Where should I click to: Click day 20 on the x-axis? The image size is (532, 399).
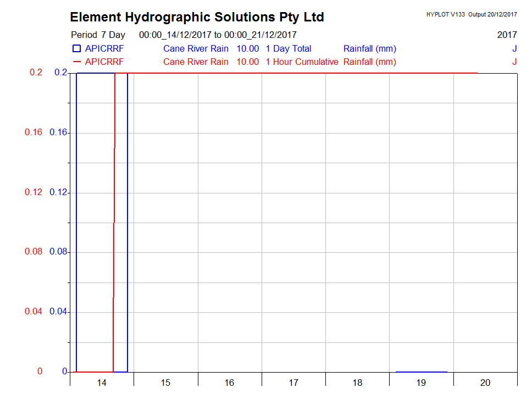485,383
